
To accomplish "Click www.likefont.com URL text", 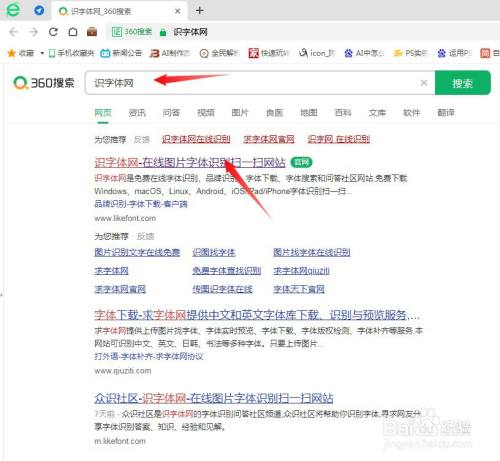I will click(x=125, y=218).
